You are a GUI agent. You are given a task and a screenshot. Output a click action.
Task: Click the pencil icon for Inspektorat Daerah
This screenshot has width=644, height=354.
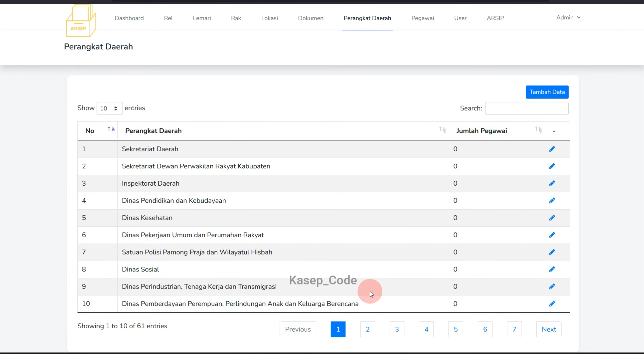tap(552, 183)
